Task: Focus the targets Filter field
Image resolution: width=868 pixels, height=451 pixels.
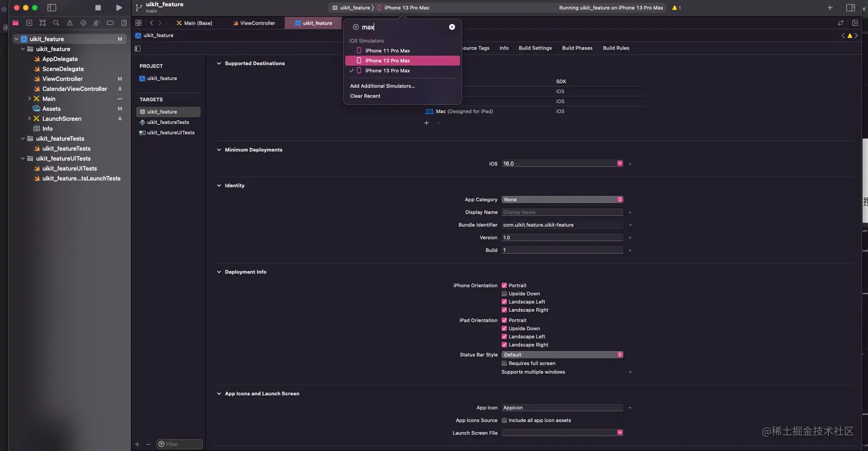Action: pyautogui.click(x=180, y=444)
